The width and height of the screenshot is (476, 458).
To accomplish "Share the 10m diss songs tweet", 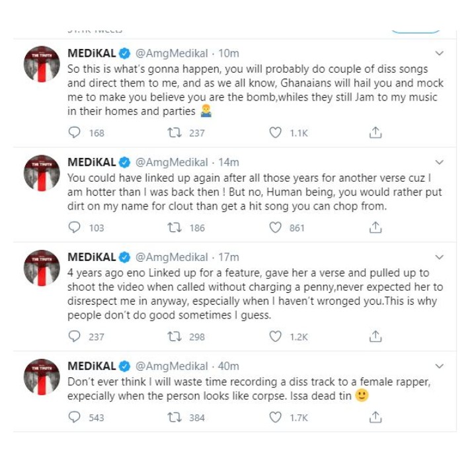I will tap(376, 133).
